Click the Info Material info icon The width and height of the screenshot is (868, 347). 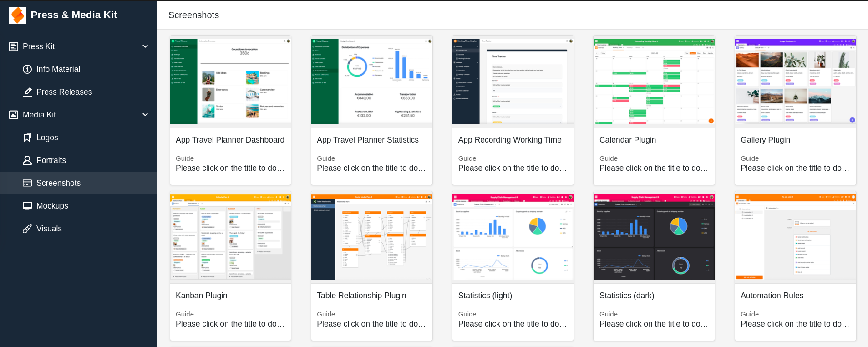click(x=27, y=69)
